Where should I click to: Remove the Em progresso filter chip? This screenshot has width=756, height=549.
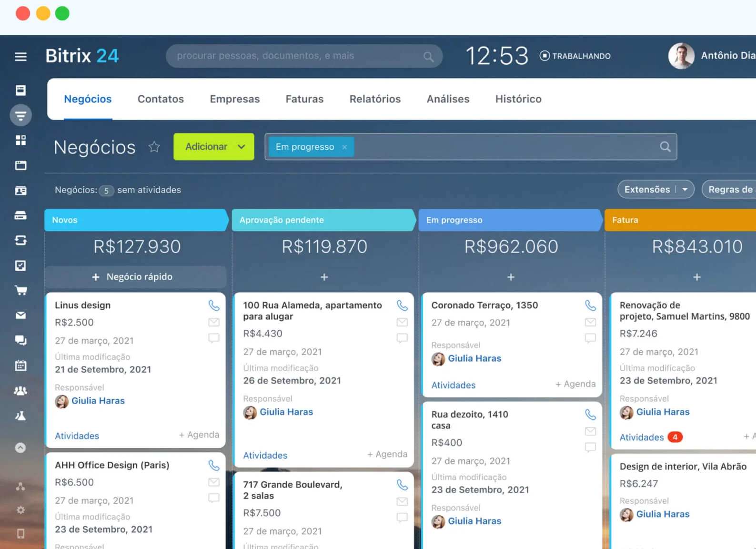coord(344,147)
